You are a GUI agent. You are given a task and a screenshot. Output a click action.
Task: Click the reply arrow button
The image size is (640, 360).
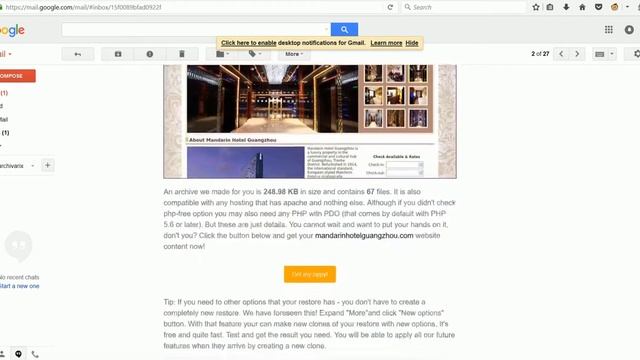[78, 54]
